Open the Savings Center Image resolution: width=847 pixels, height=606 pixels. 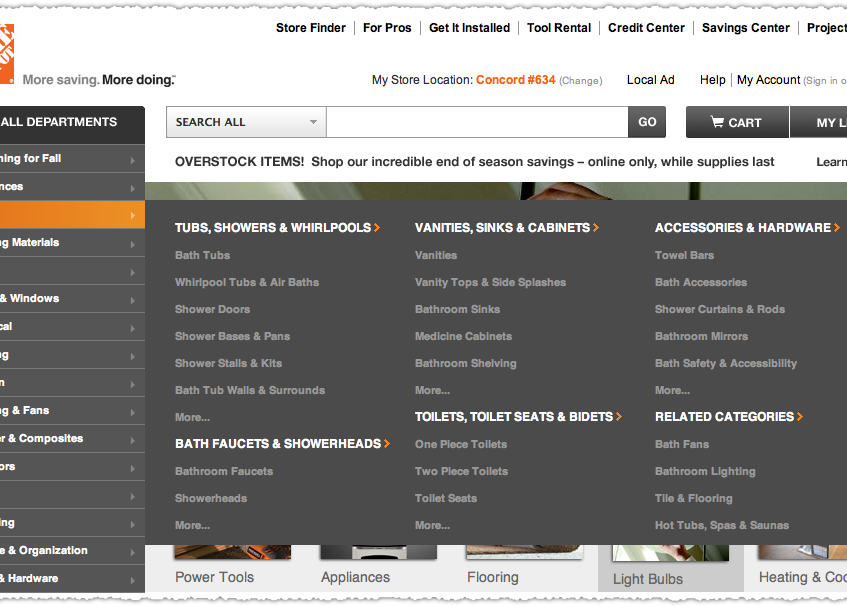click(745, 28)
